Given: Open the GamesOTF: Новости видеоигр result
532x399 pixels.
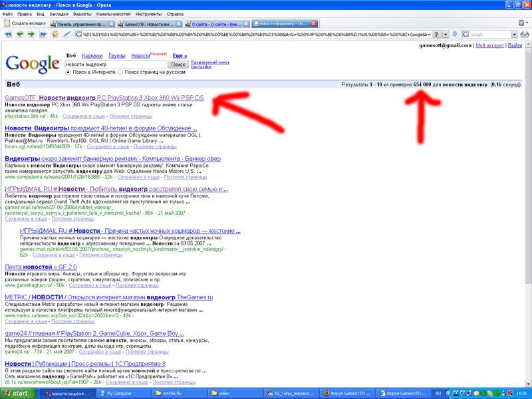Looking at the screenshot, I should tap(104, 98).
